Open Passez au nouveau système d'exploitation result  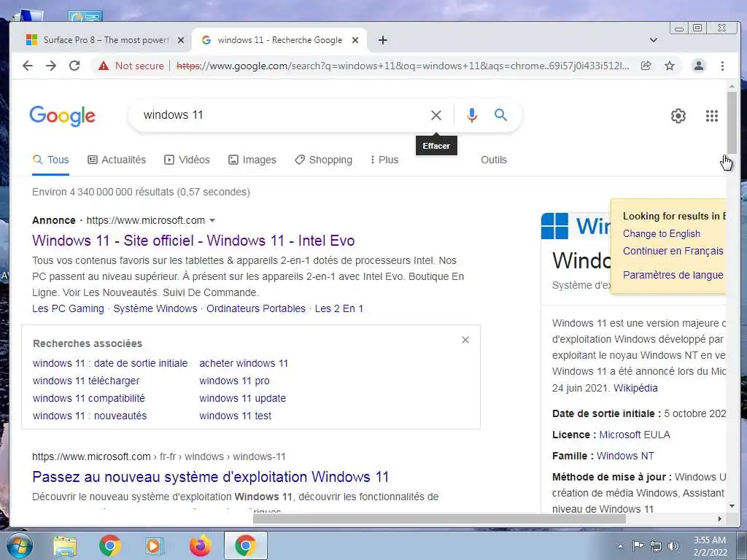click(211, 477)
